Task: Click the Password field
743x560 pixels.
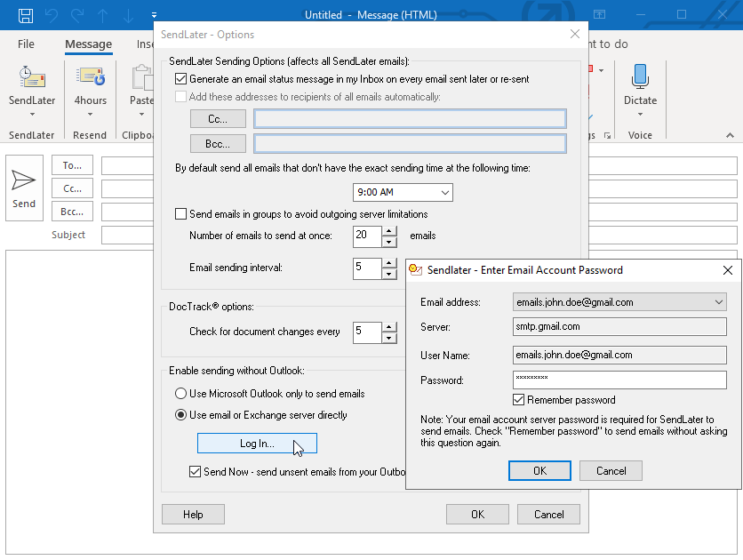Action: coord(619,380)
